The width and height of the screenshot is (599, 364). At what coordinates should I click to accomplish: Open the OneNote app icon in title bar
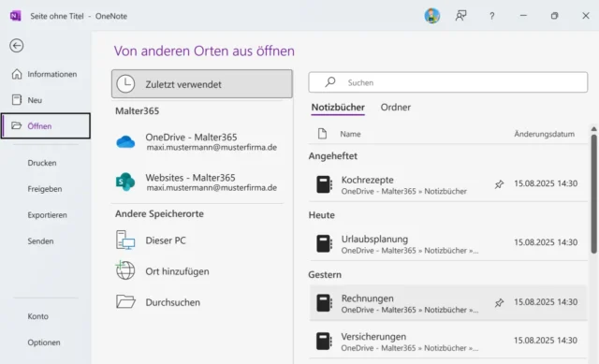pyautogui.click(x=15, y=16)
